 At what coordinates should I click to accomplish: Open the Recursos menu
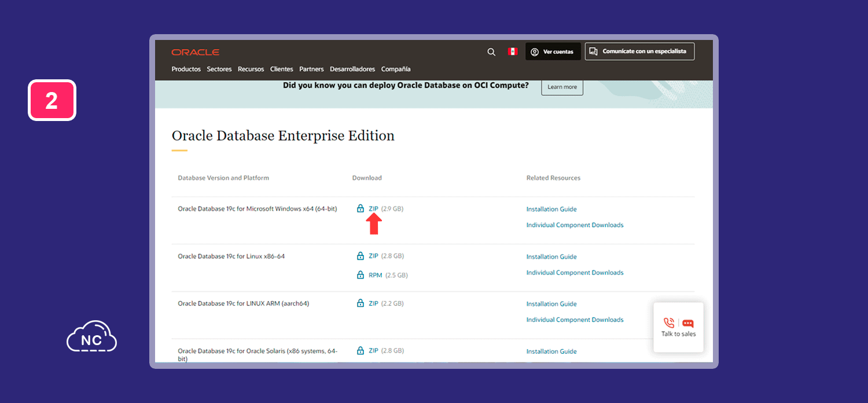251,69
